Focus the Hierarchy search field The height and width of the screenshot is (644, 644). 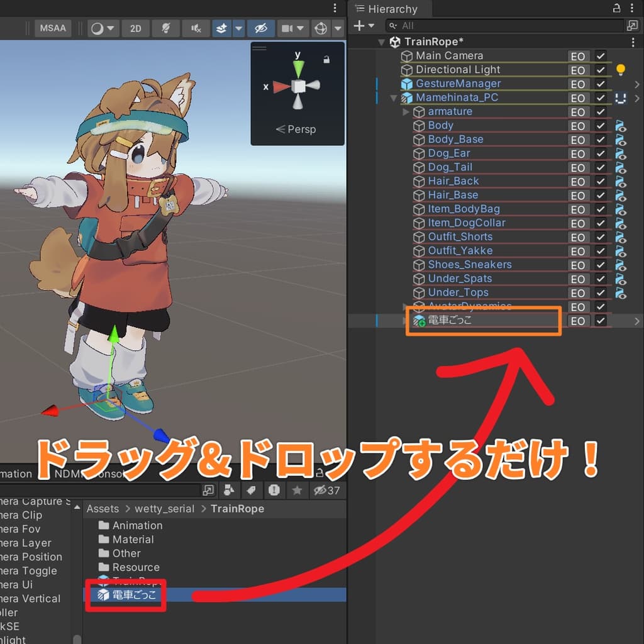pos(505,26)
